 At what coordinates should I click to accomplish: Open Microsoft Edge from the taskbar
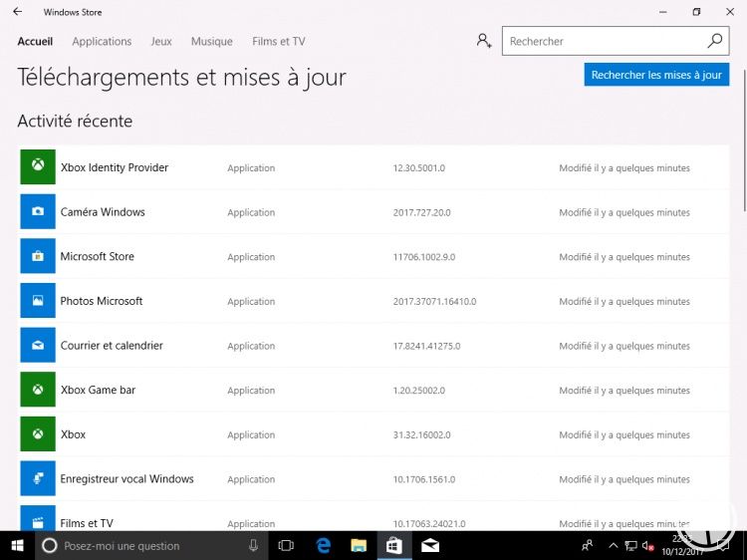[324, 546]
